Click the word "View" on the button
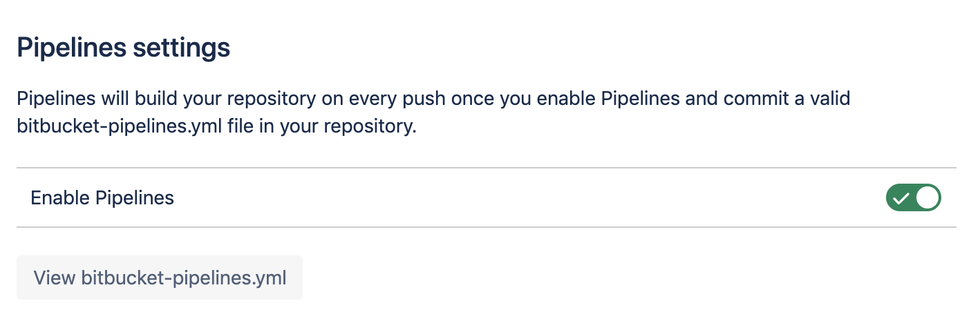Image resolution: width=980 pixels, height=330 pixels. click(55, 278)
